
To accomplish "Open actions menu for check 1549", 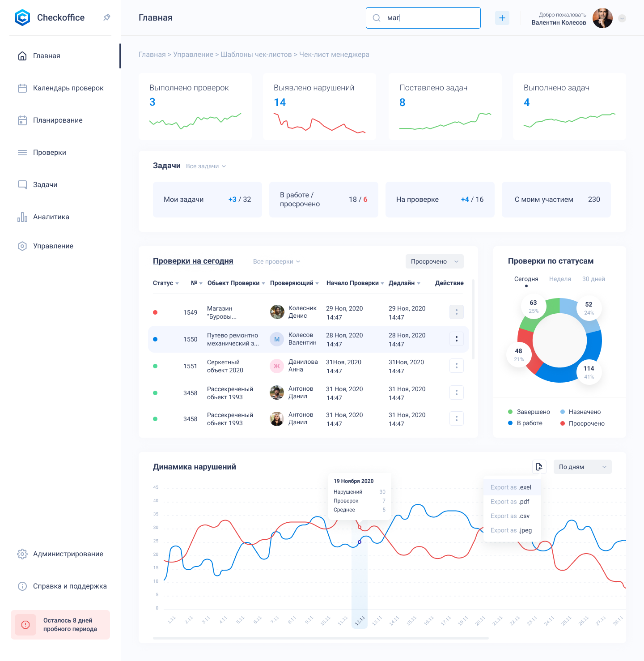I will (x=456, y=312).
